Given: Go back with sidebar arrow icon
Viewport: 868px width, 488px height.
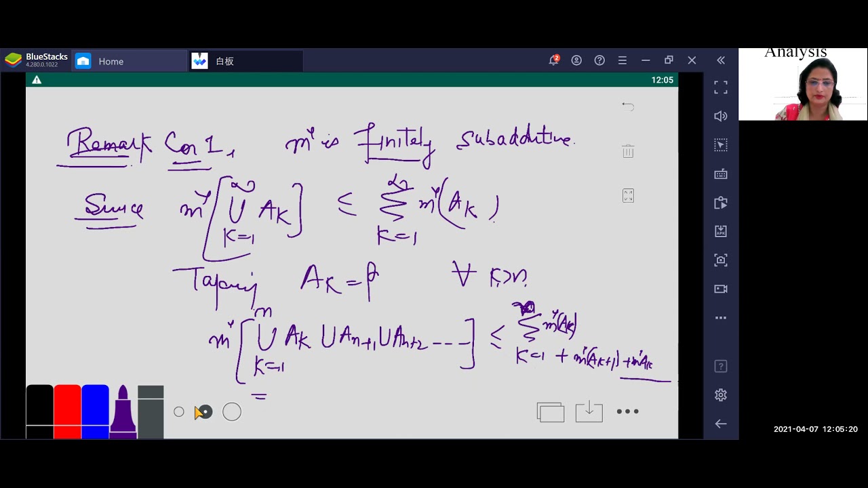Looking at the screenshot, I should 721,424.
